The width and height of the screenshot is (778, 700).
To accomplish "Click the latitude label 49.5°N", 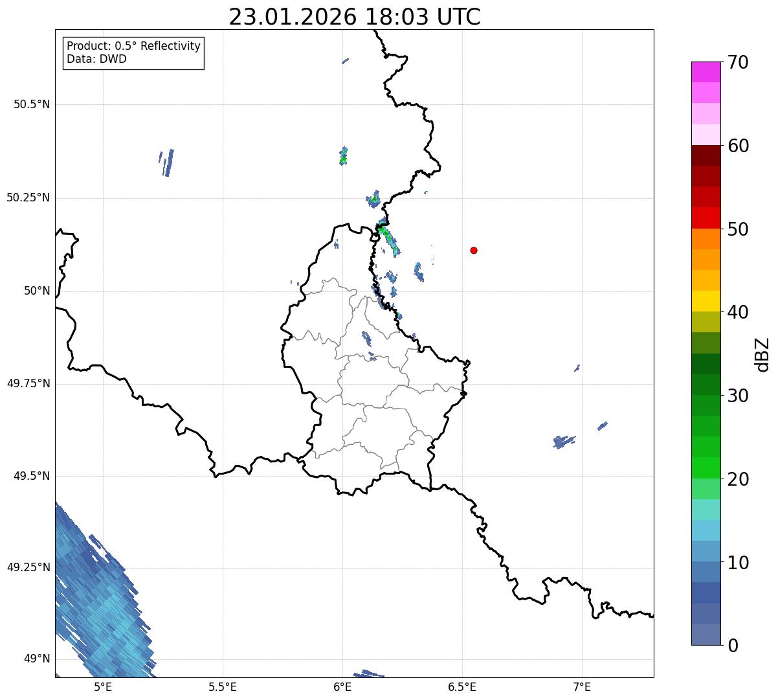I will pos(32,476).
